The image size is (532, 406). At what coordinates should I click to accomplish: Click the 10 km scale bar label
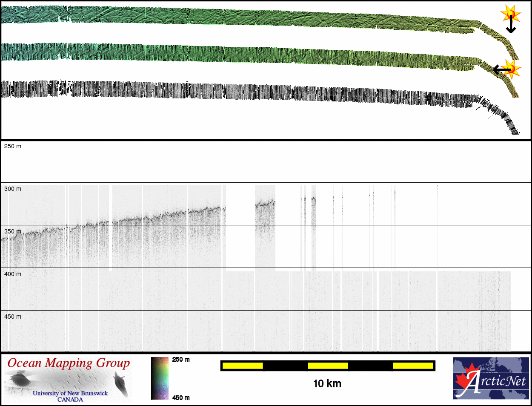pos(327,383)
